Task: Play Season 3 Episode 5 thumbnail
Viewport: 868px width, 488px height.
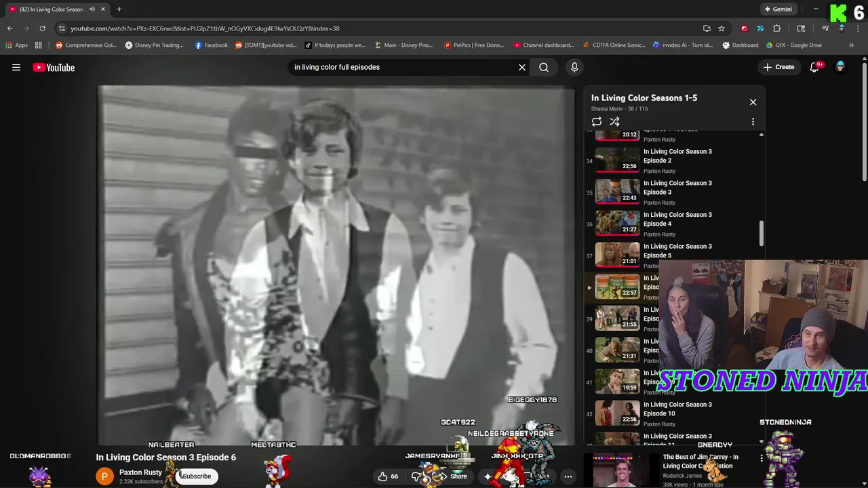Action: [x=617, y=255]
